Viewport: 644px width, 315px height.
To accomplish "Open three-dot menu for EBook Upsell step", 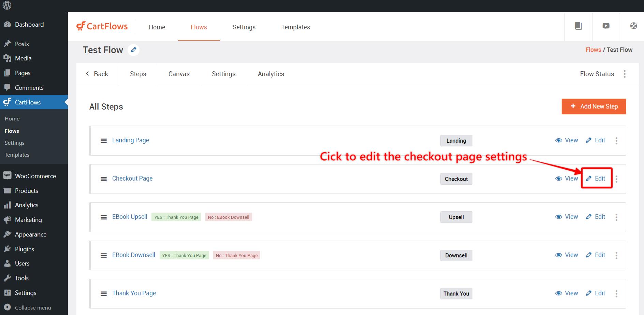I will click(616, 217).
